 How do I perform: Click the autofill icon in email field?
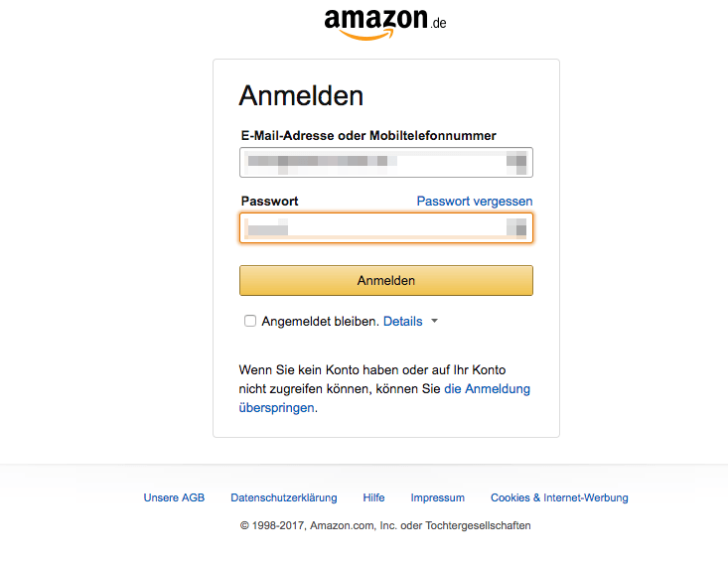[516, 163]
